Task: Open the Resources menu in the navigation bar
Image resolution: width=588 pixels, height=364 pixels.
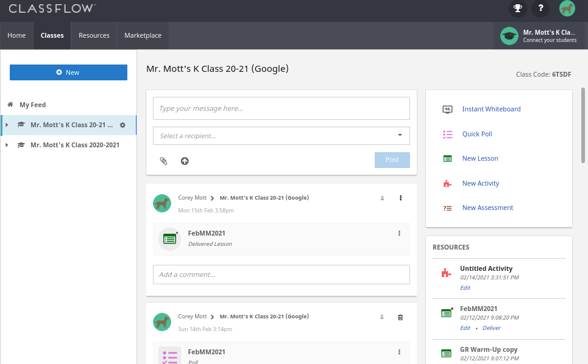Action: tap(94, 35)
